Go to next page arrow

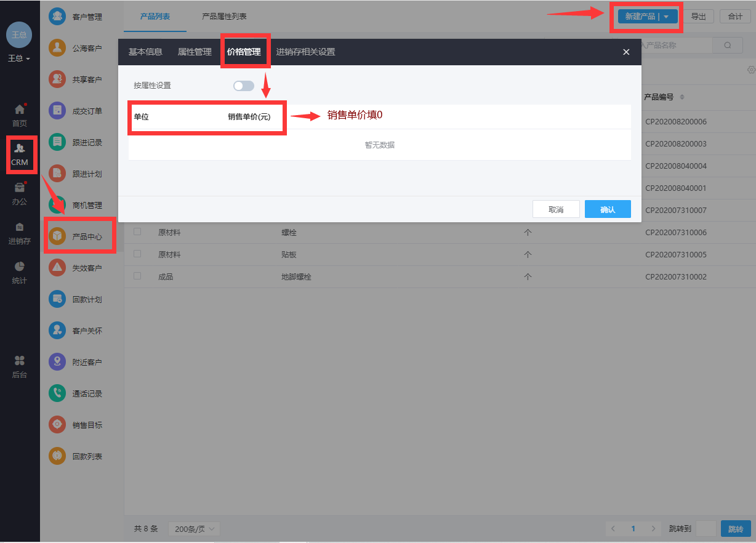point(653,529)
